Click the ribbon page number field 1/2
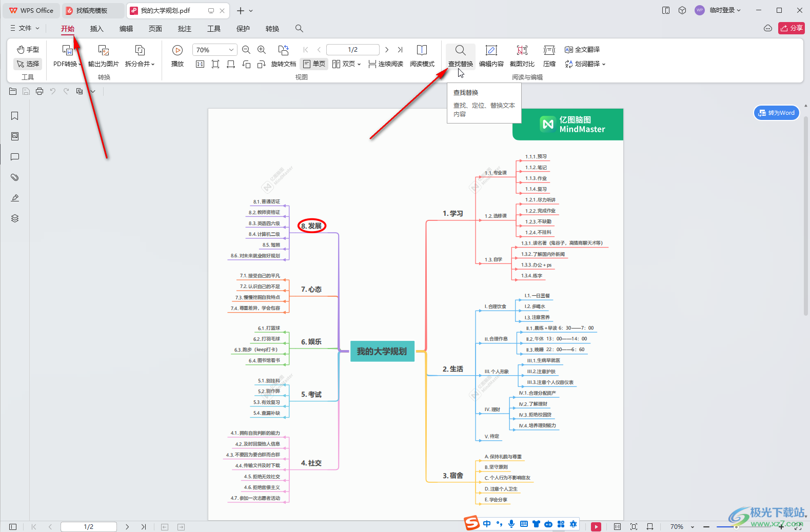 (353, 50)
